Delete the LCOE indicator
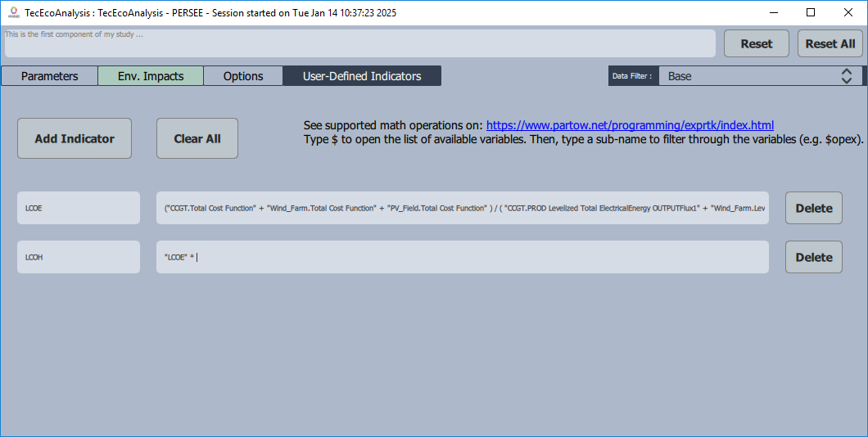868x437 pixels. pos(814,208)
